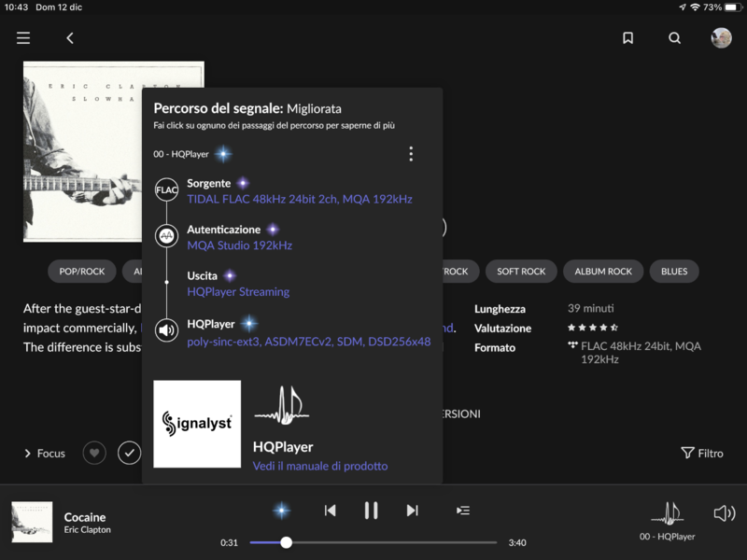Screen dimensions: 747x560
Task: Go to the previous track
Action: click(330, 511)
